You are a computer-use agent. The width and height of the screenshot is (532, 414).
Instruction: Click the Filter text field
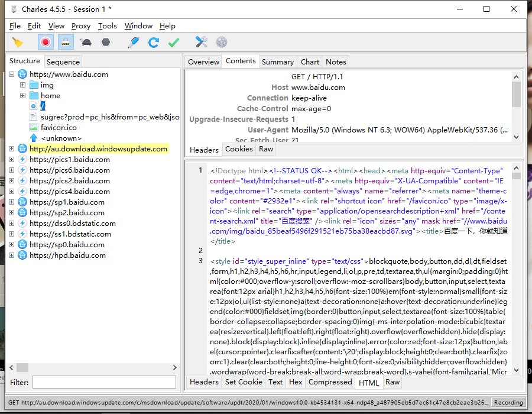[x=104, y=382]
